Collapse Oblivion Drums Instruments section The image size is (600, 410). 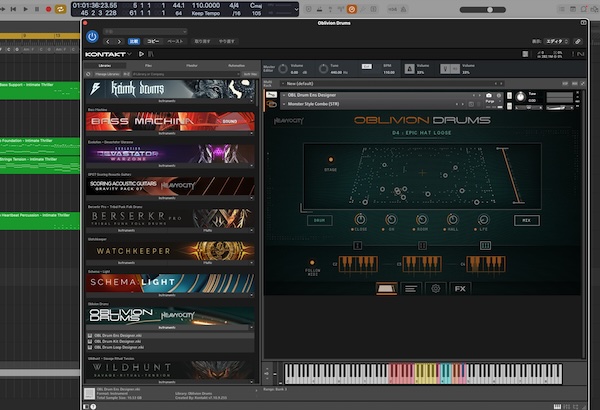point(167,328)
